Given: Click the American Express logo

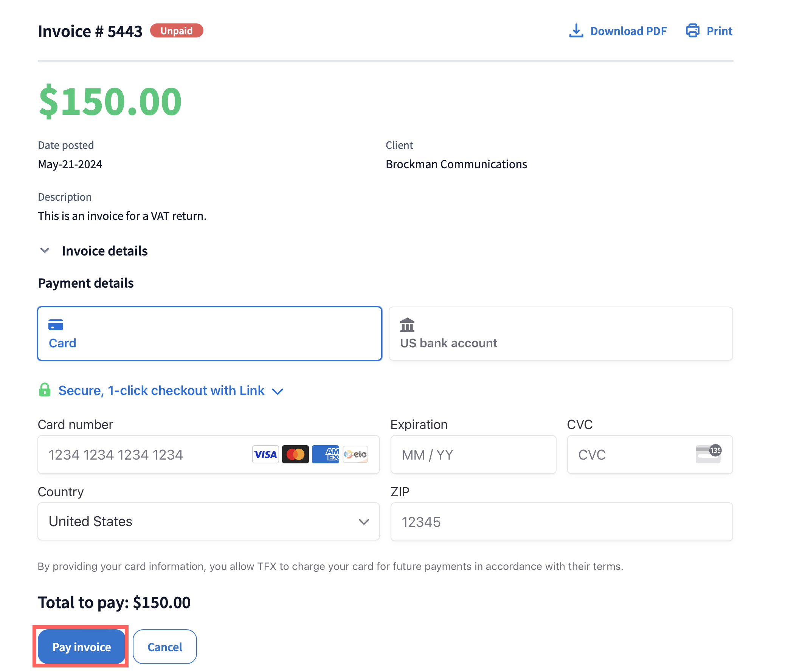Looking at the screenshot, I should coord(325,454).
